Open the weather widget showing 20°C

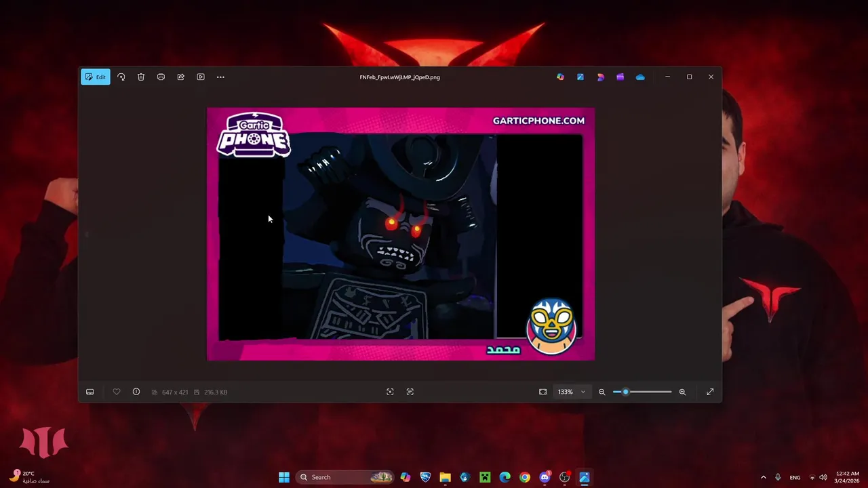28,477
